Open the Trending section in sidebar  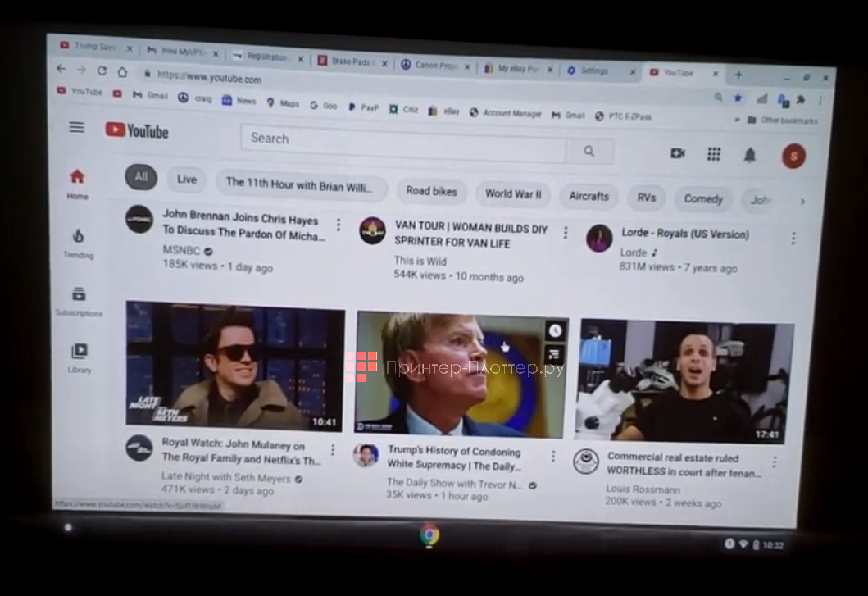79,243
